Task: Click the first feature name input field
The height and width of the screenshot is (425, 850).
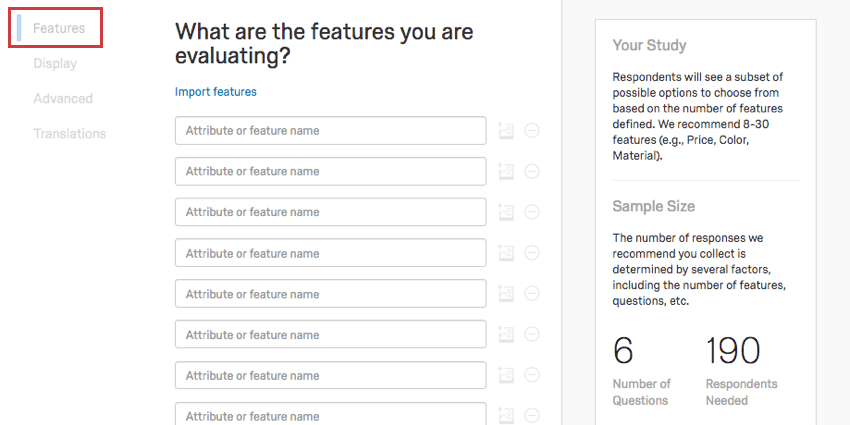Action: pos(330,131)
